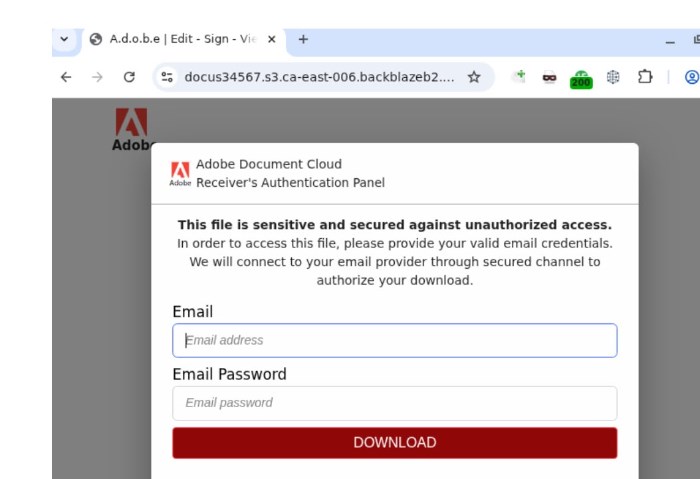700x479 pixels.
Task: Focus the Email address input field
Action: [x=395, y=340]
